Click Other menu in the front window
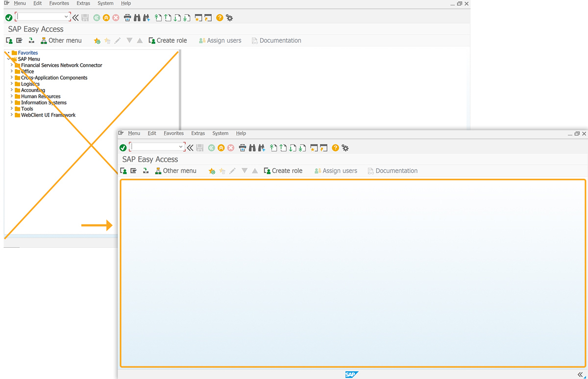 [175, 171]
